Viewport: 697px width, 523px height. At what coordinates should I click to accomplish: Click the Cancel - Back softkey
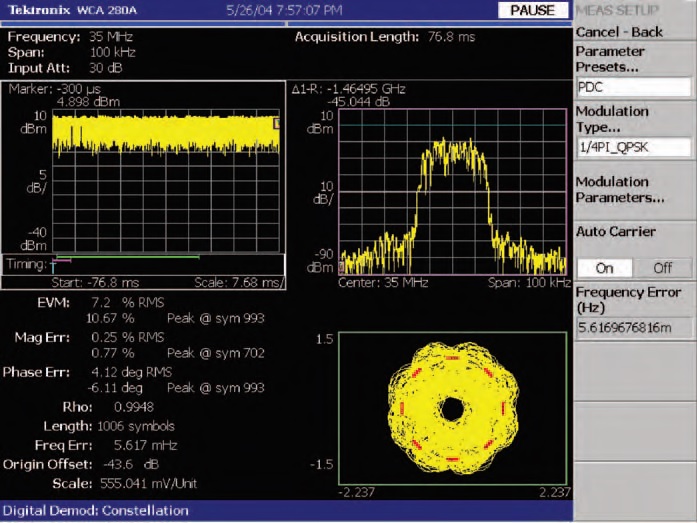click(x=620, y=32)
